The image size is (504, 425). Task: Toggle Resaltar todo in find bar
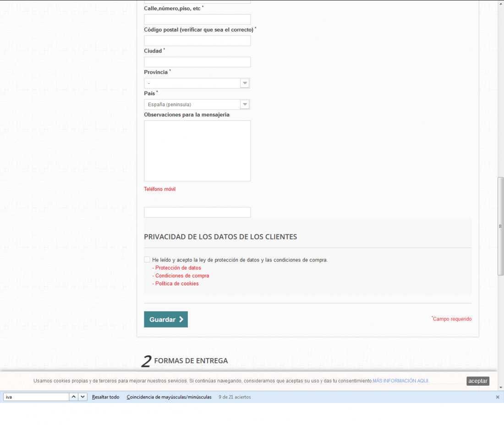(105, 397)
